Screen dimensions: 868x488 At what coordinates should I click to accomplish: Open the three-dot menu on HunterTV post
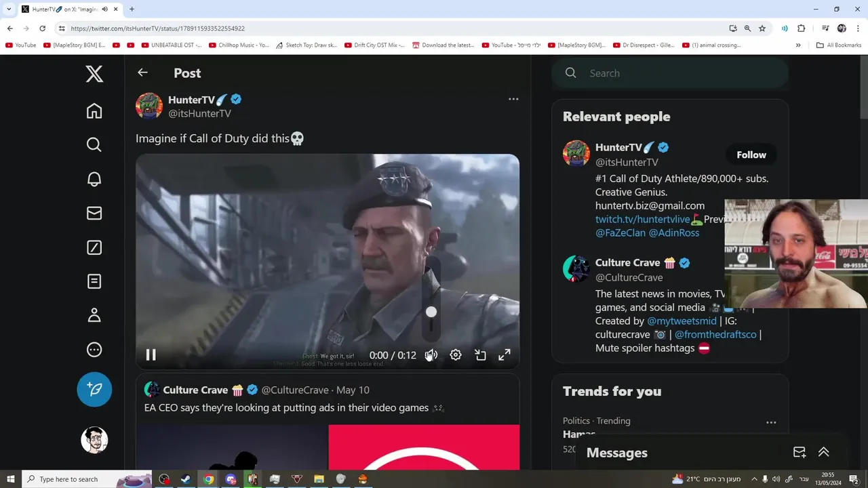[x=513, y=99]
